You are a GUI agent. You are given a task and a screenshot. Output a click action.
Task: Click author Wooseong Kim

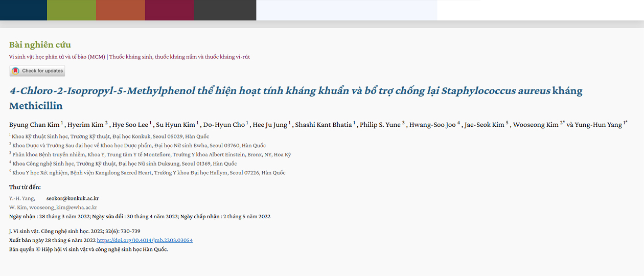click(x=536, y=125)
